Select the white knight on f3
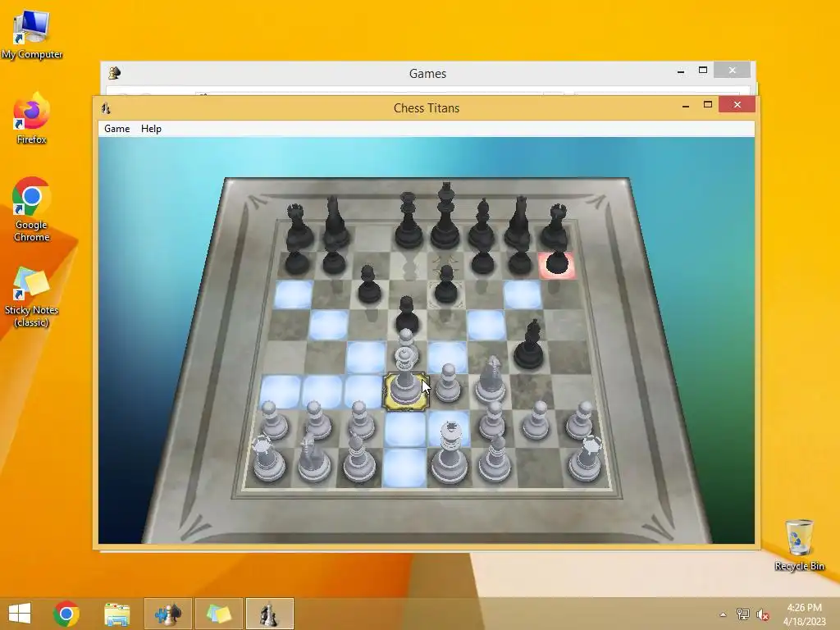The width and height of the screenshot is (840, 630). [x=490, y=381]
